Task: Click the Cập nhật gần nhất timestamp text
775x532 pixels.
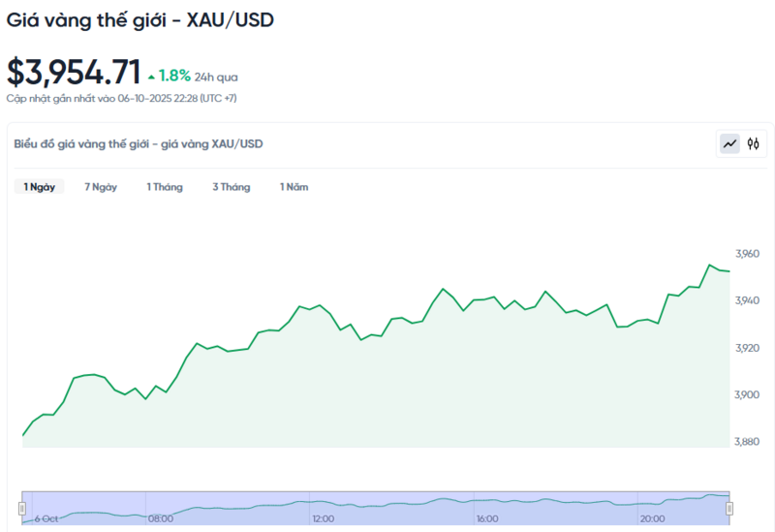Action: click(122, 98)
